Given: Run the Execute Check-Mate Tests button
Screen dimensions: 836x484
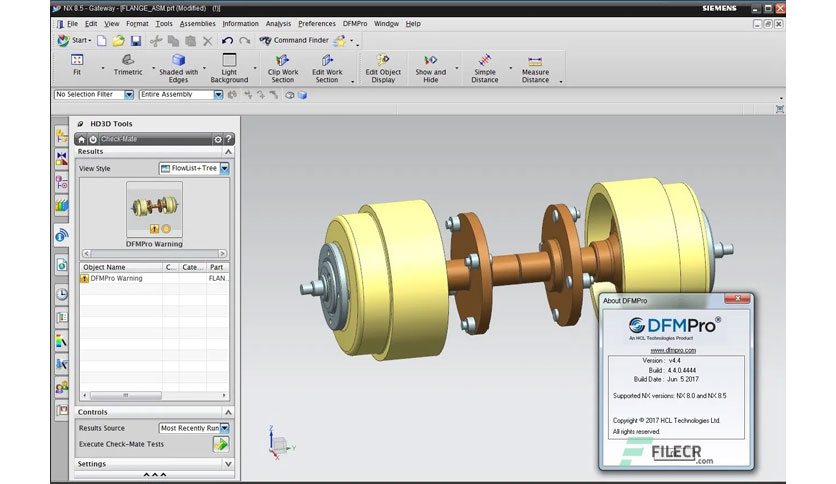Looking at the screenshot, I should tap(221, 444).
